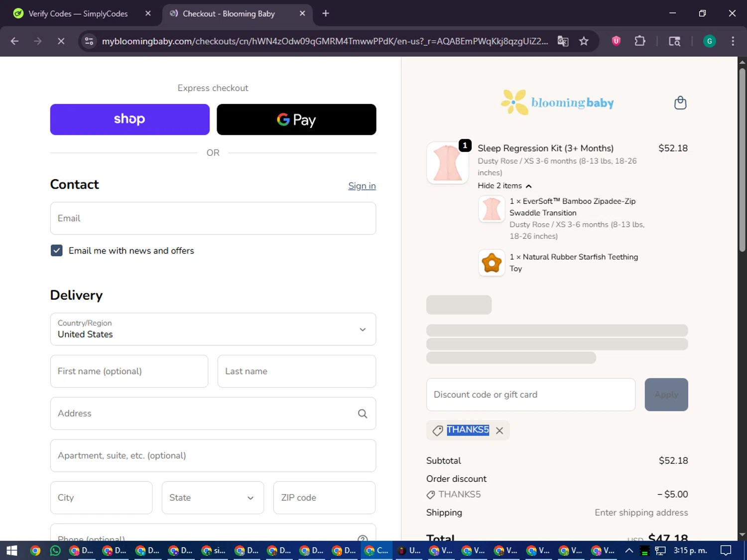This screenshot has height=560, width=747.
Task: Click the Blooming Baby logo
Action: point(557,103)
